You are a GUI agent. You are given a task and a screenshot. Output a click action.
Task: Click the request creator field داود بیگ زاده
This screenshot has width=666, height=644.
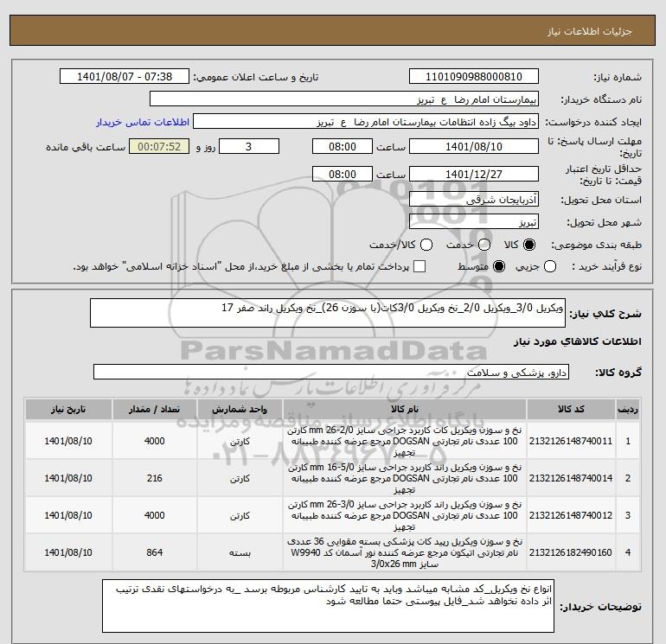(x=366, y=122)
